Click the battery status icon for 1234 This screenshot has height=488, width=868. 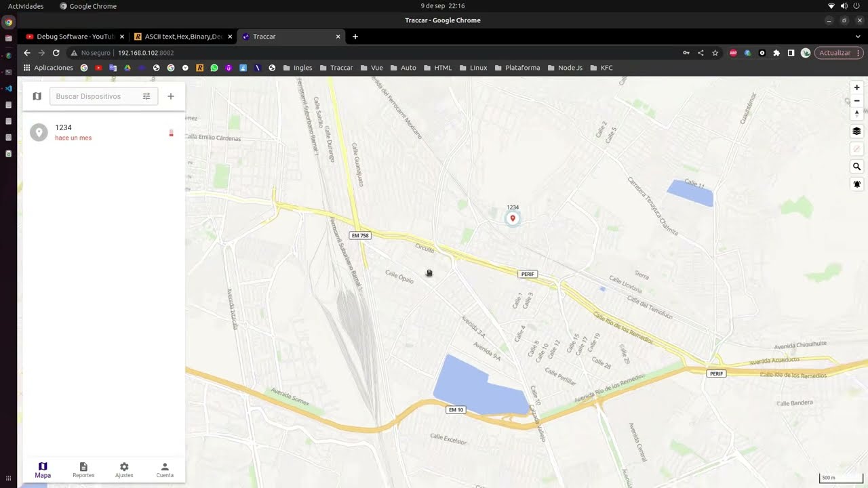pyautogui.click(x=171, y=133)
